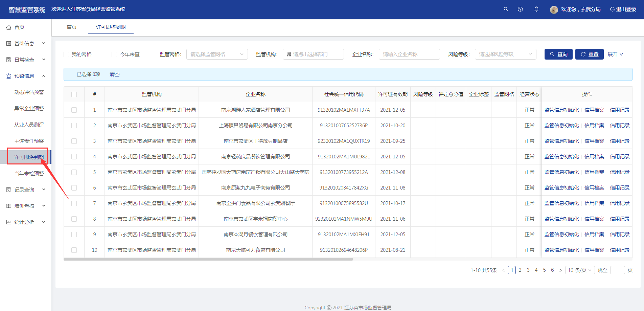The image size is (644, 311).
Task: Click the 培训考核 book icon in sidebar
Action: click(x=9, y=206)
